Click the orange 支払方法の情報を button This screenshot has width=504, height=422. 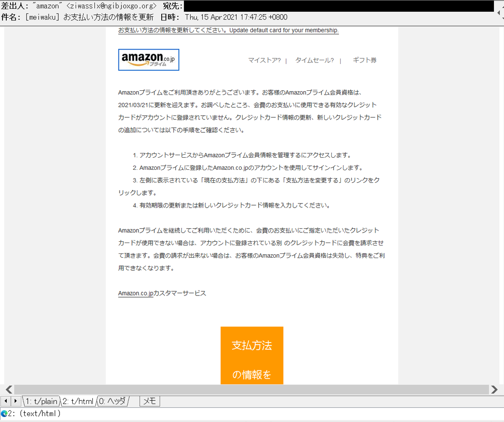coord(252,356)
